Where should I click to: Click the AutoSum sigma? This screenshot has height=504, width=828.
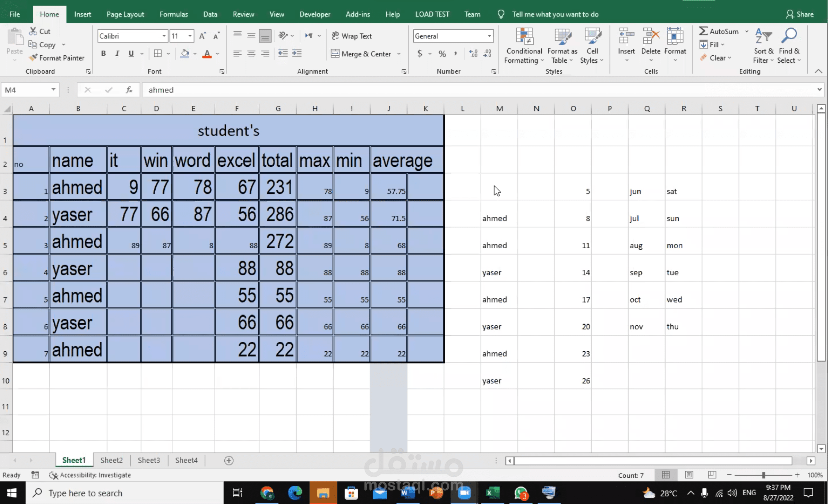click(x=703, y=31)
